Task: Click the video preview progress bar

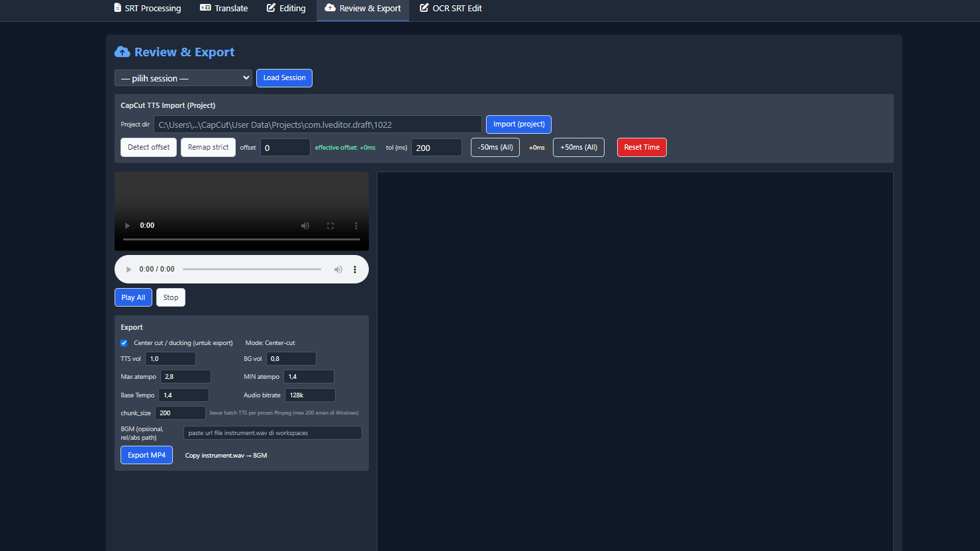Action: click(242, 239)
